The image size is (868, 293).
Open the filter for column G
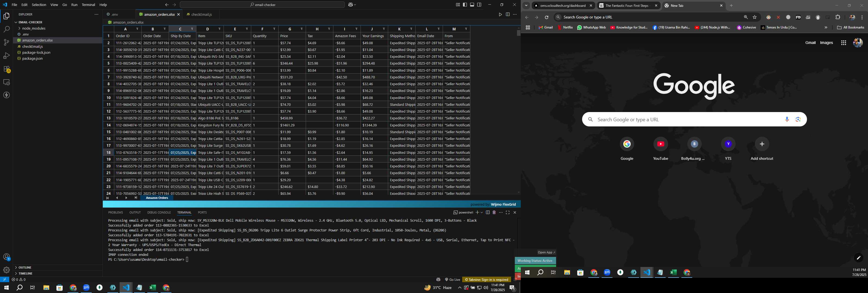(302, 29)
